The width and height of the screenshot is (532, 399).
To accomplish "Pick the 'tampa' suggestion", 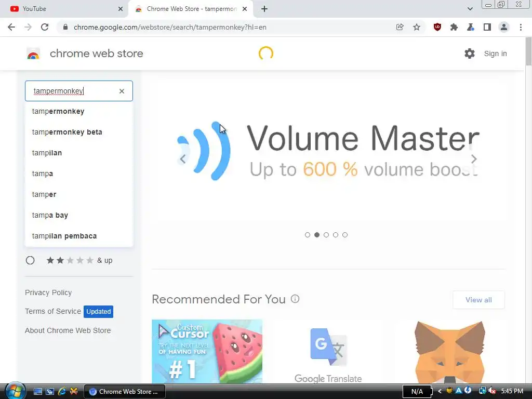I will click(79, 174).
